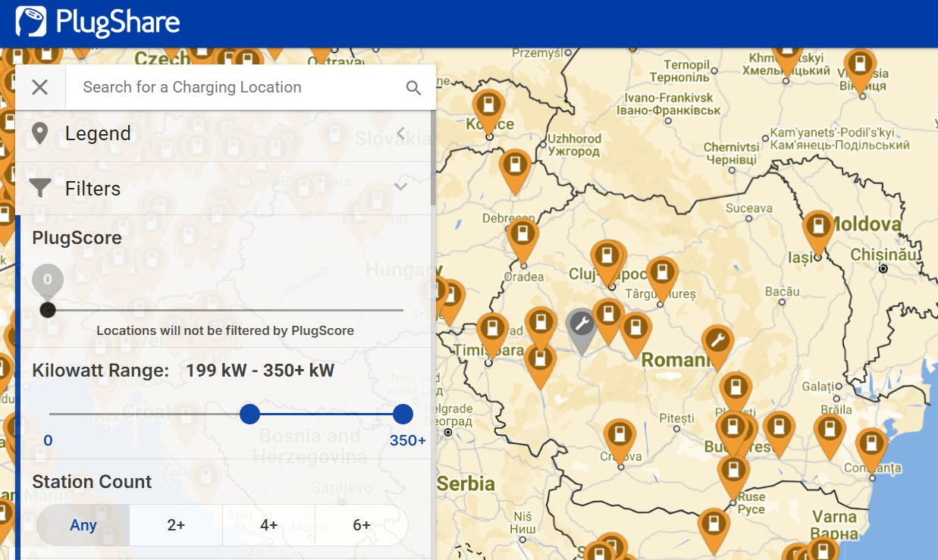Click the Suceava map label
Screen dimensions: 938x560
[748, 208]
